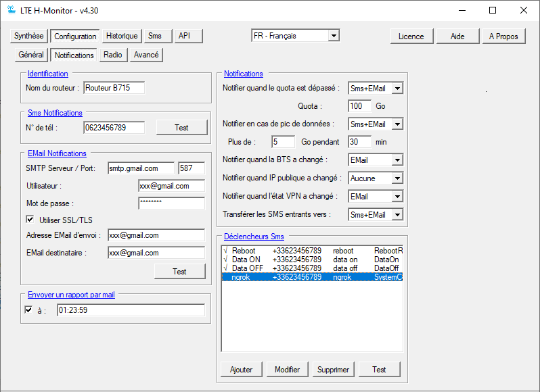Viewport: 540px width, 392px height.
Task: Click the LTE H-Monitor title bar icon
Action: (9, 10)
